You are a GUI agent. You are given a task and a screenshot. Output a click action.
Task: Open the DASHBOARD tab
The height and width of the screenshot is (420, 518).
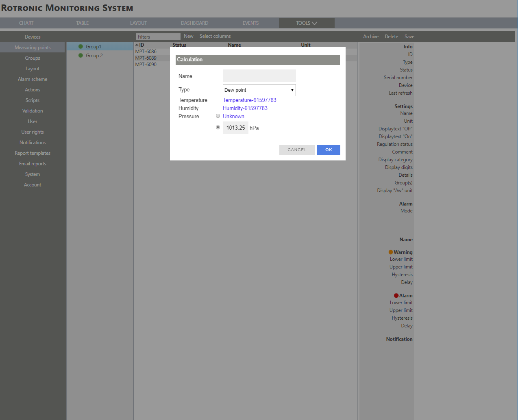tap(195, 23)
